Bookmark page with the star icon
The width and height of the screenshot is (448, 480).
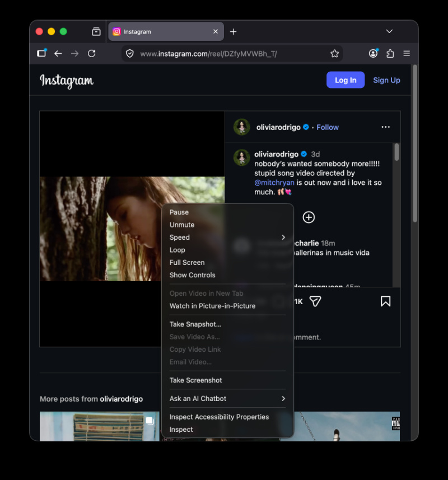(334, 54)
